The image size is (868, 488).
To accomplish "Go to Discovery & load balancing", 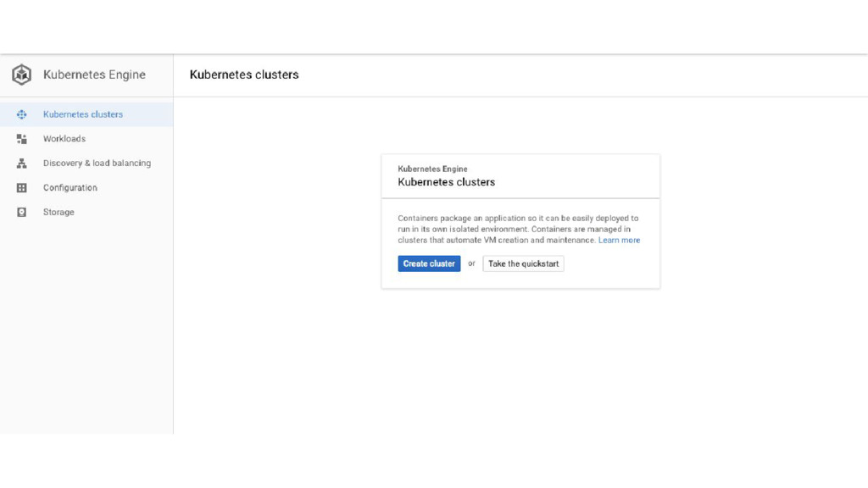I will click(86, 164).
